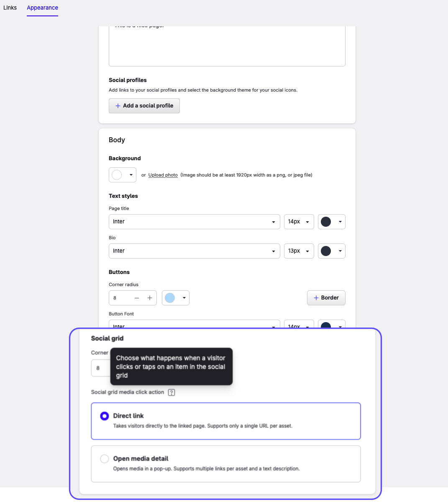Decrease corner radius with minus icon
448x502 pixels.
point(137,298)
